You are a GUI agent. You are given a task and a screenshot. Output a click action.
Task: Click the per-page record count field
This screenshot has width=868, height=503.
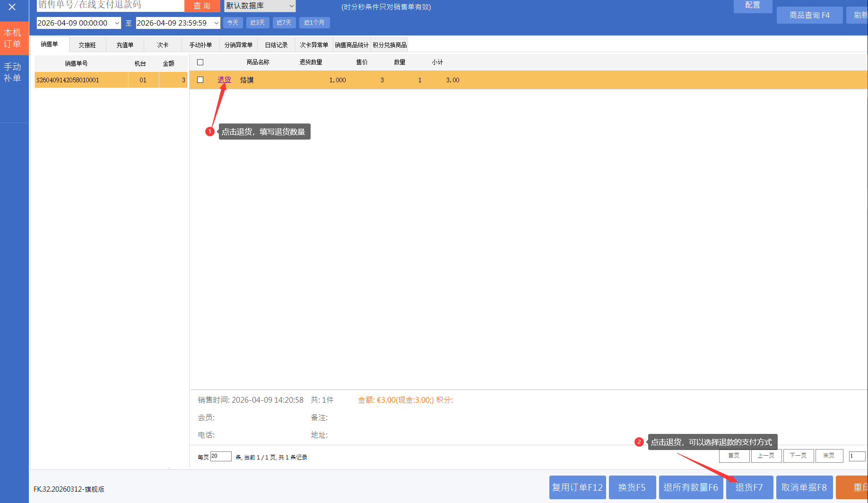click(x=220, y=456)
